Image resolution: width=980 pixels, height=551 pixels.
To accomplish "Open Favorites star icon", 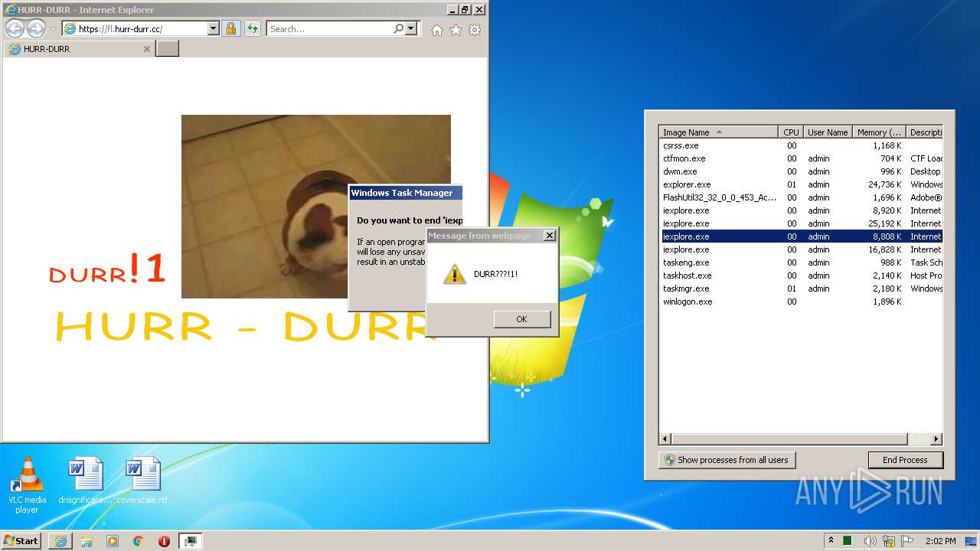I will pyautogui.click(x=456, y=30).
